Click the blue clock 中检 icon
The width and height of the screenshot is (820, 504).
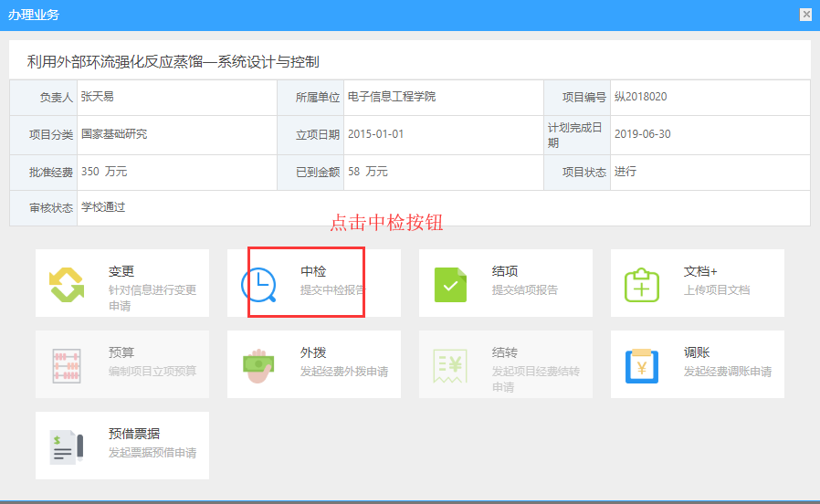(258, 285)
